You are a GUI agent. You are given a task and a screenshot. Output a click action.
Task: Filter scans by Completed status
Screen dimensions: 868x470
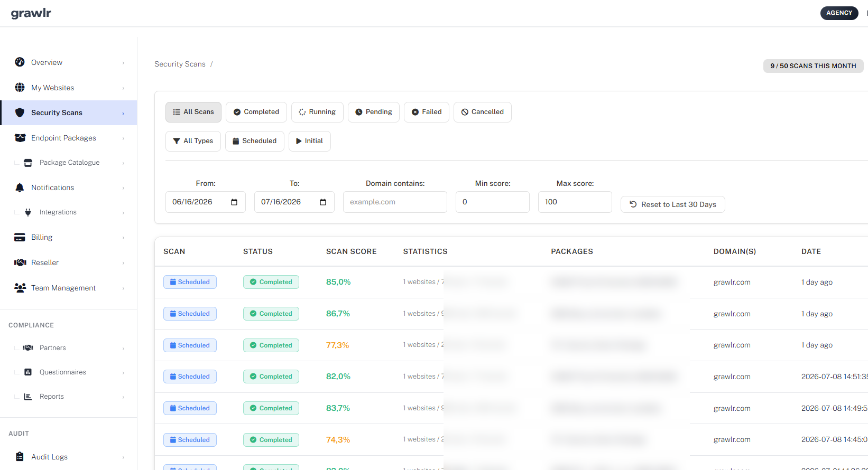[x=256, y=112]
